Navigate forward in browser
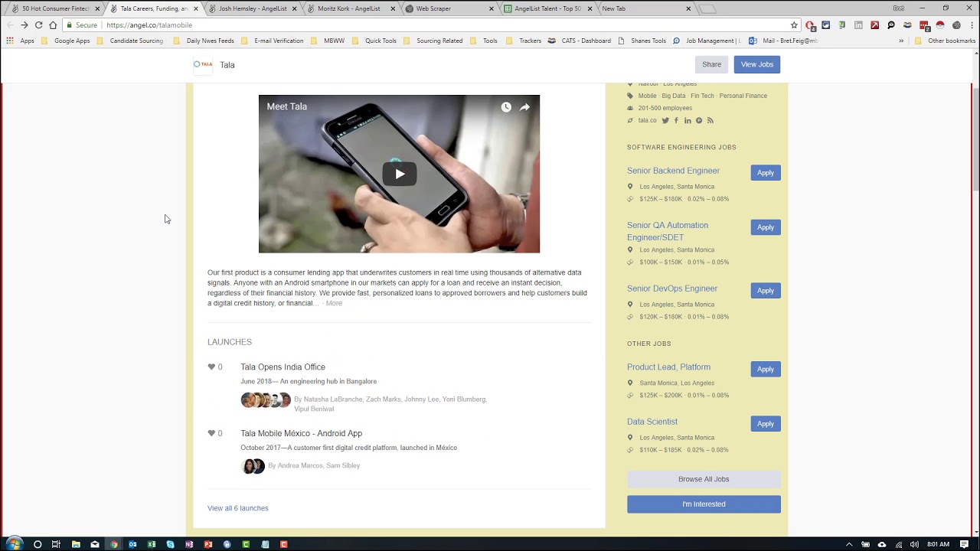The image size is (980, 551). pyautogui.click(x=24, y=25)
